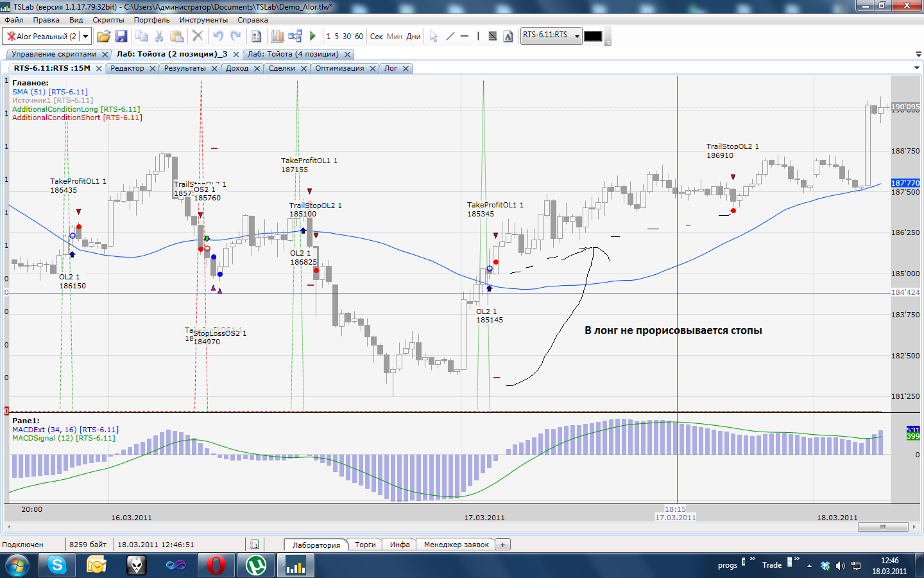Open uTorrent from the taskbar
Viewport: 924px width, 578px height.
coord(256,565)
